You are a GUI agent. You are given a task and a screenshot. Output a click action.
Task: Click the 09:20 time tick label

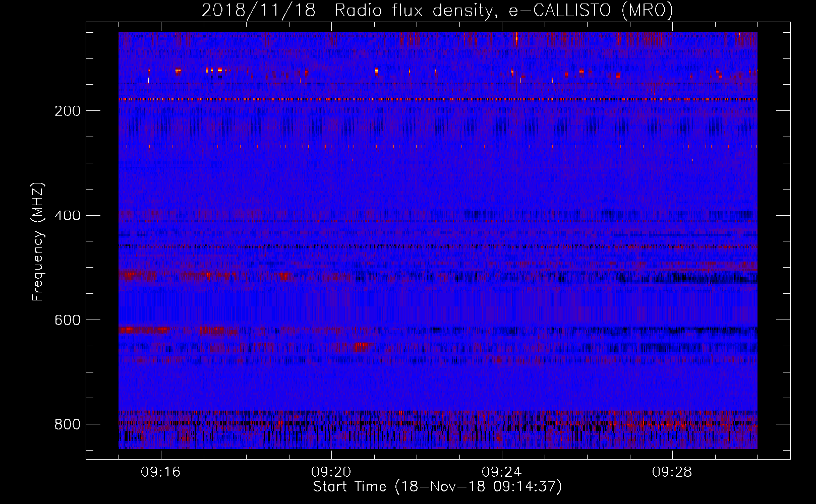click(x=331, y=472)
